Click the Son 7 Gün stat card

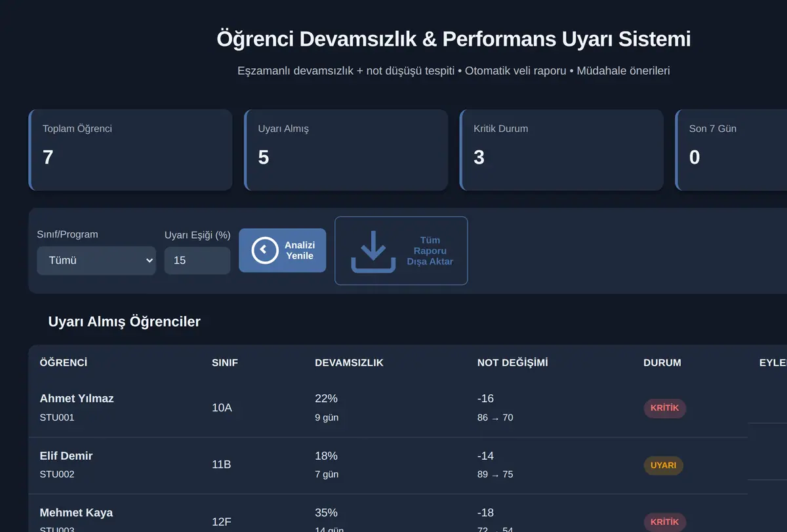[x=731, y=150]
